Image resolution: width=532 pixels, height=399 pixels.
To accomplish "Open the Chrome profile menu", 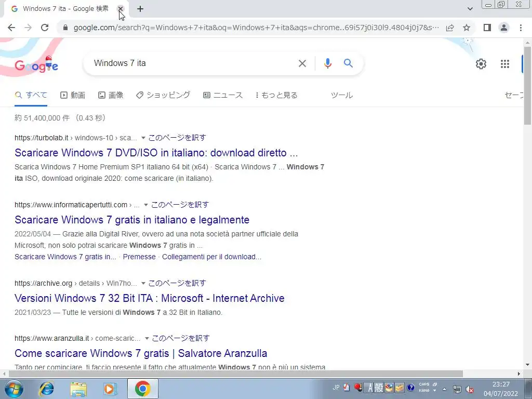I will pos(504,28).
